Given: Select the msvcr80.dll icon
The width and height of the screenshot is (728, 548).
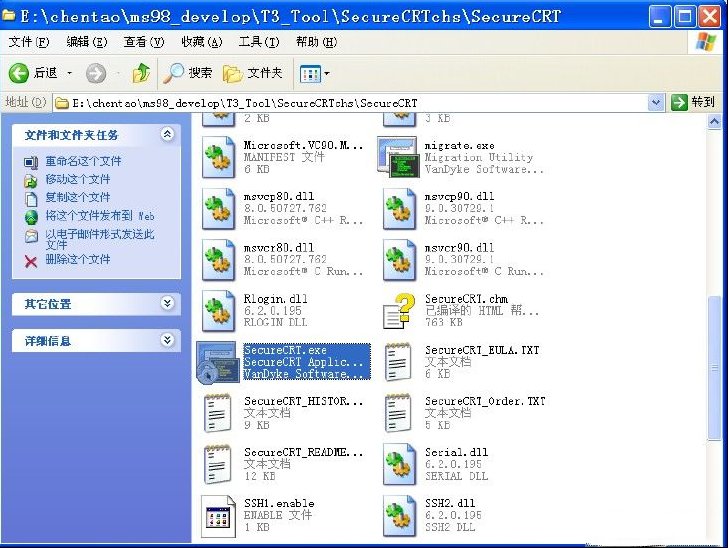Looking at the screenshot, I should (218, 260).
